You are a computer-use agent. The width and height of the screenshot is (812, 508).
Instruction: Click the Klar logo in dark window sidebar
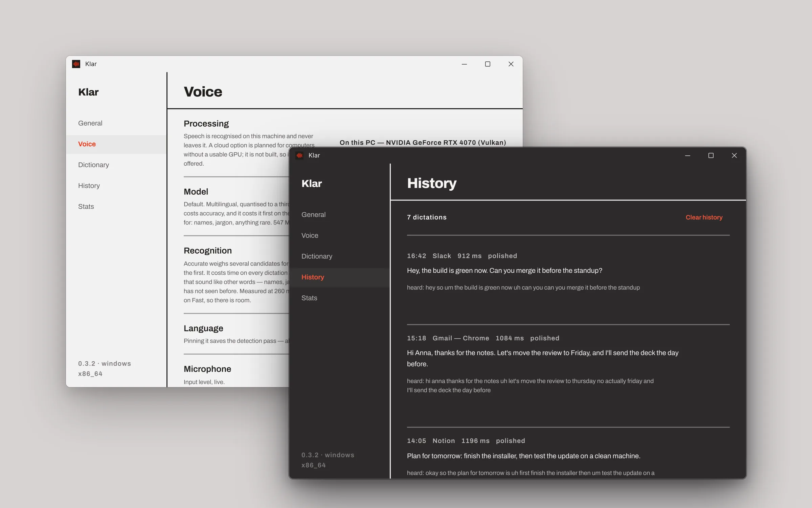click(x=311, y=184)
